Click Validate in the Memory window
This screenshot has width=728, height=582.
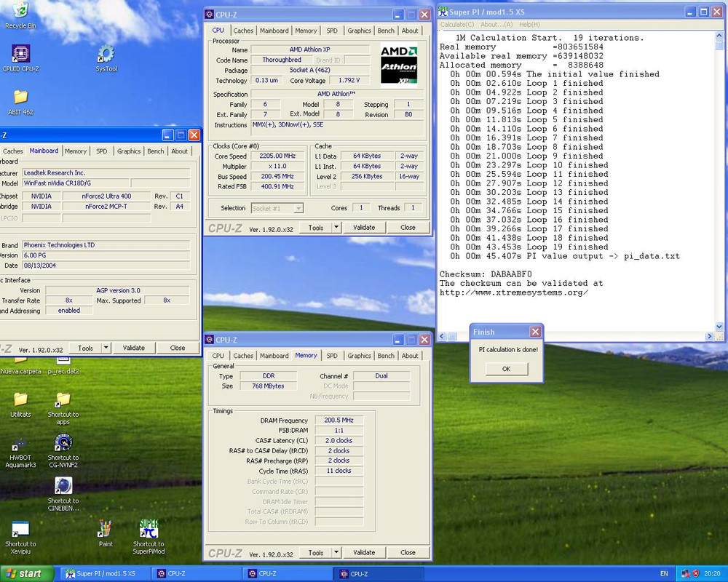pyautogui.click(x=364, y=552)
